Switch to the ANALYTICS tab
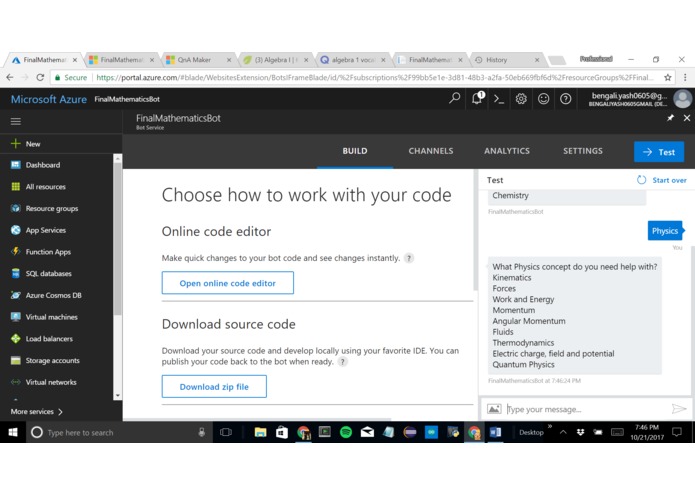The height and width of the screenshot is (494, 695). tap(507, 151)
